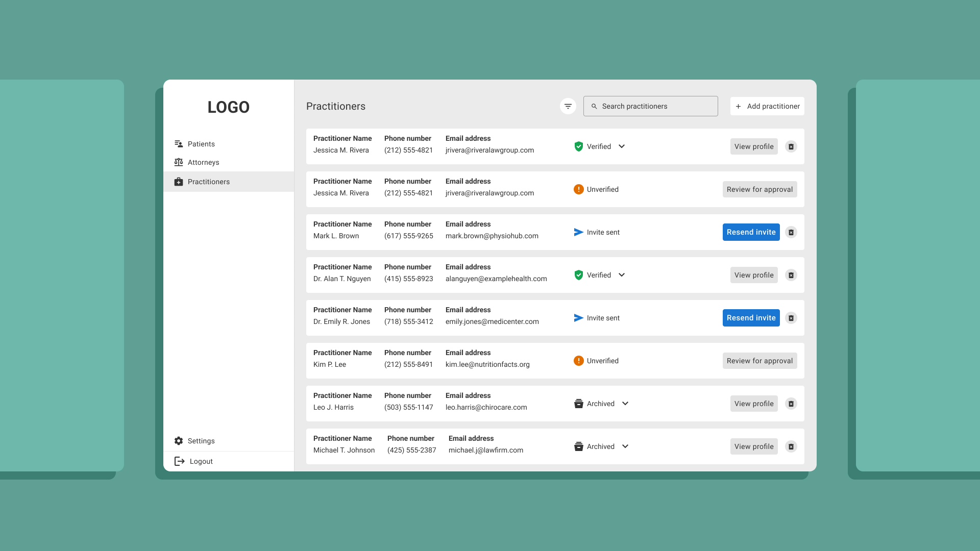This screenshot has width=980, height=551.
Task: Click phone number (718) 555-3412
Action: pyautogui.click(x=408, y=321)
